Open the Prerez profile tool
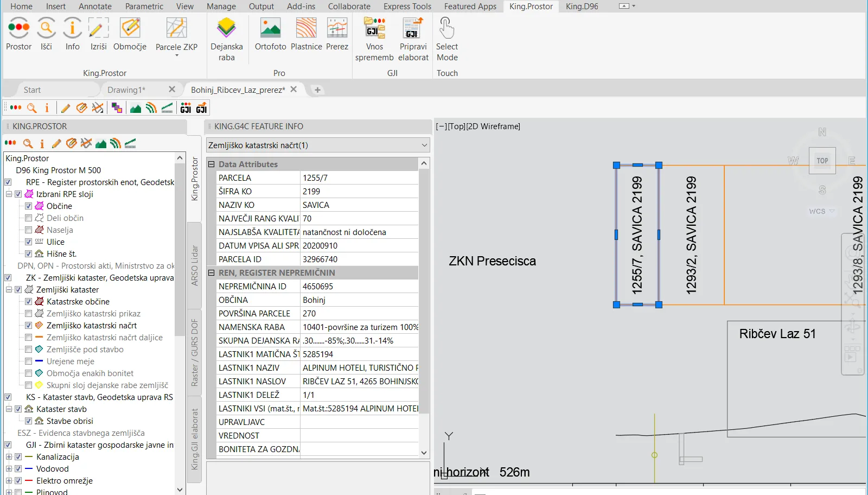This screenshot has height=495, width=868. tap(337, 28)
